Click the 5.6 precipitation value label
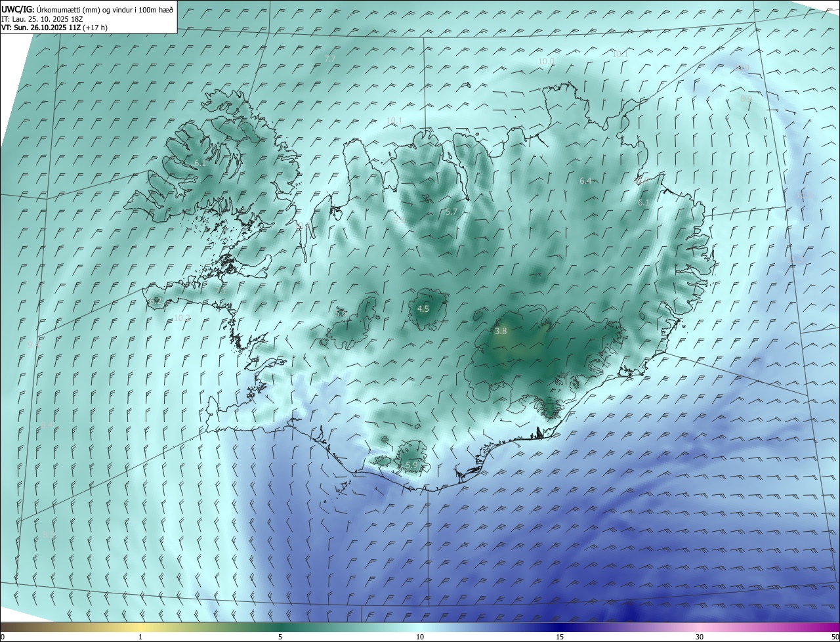The image size is (840, 642). (341, 313)
